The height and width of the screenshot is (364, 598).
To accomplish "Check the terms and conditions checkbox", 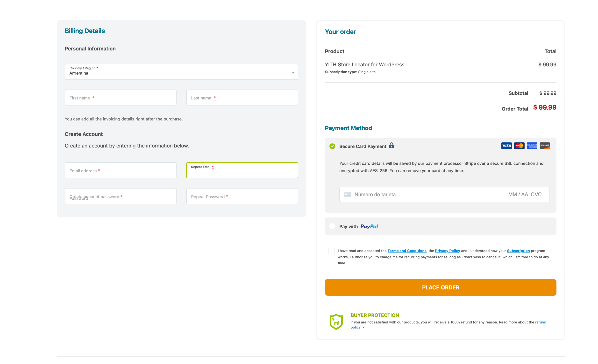I will pos(331,251).
